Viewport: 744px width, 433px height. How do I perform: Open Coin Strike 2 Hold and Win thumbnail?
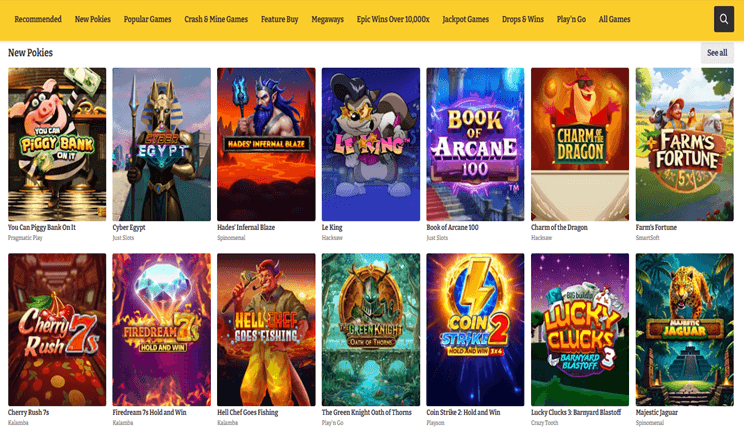pos(475,329)
